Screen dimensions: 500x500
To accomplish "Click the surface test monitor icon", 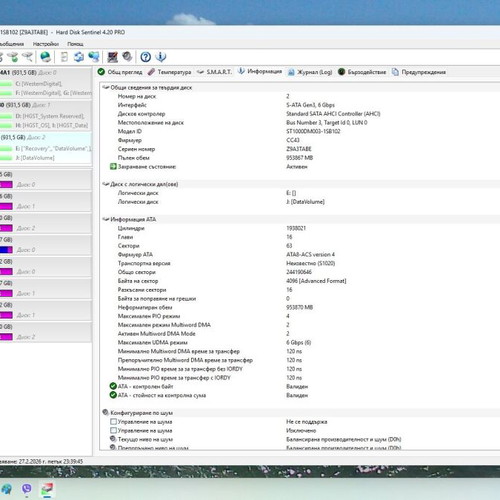I will coord(112,57).
